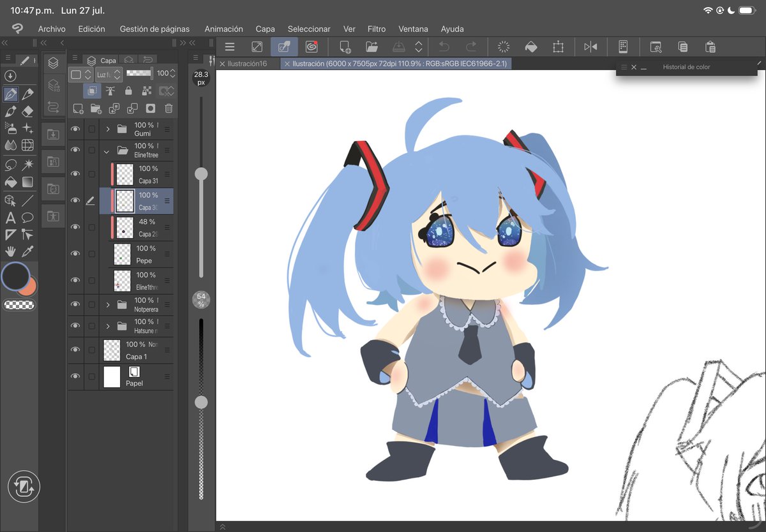Open Clip Studio spiral icon in command bar
The width and height of the screenshot is (766, 532).
pyautogui.click(x=312, y=47)
